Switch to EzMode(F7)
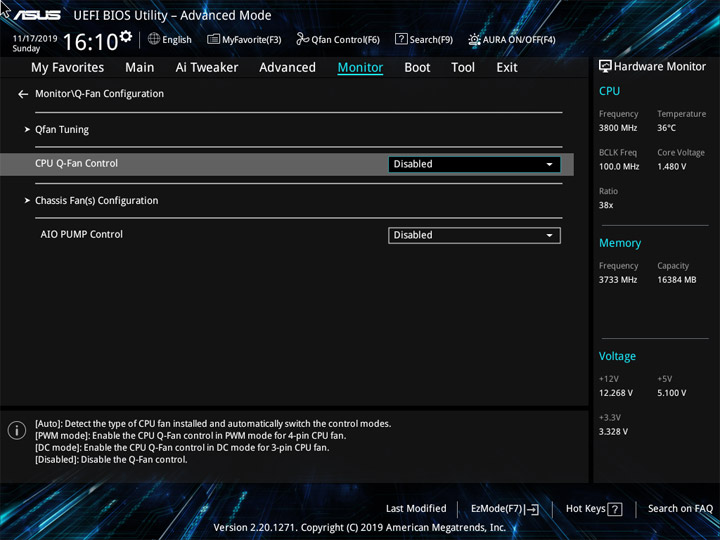This screenshot has width=720, height=540. [505, 509]
